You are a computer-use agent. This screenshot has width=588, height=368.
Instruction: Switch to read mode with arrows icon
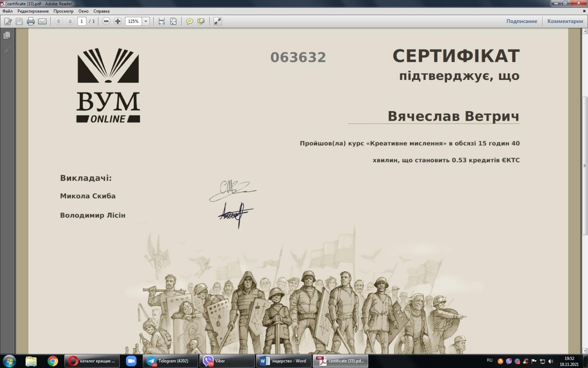point(218,21)
